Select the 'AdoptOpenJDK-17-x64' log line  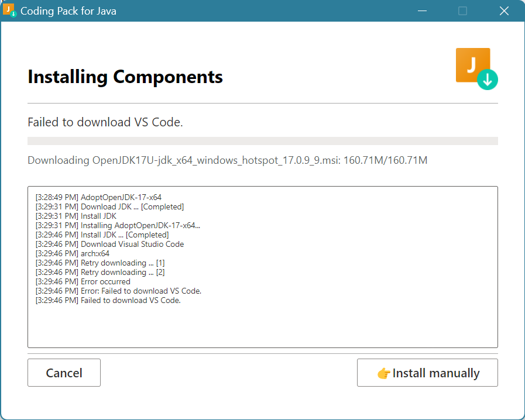coord(98,197)
